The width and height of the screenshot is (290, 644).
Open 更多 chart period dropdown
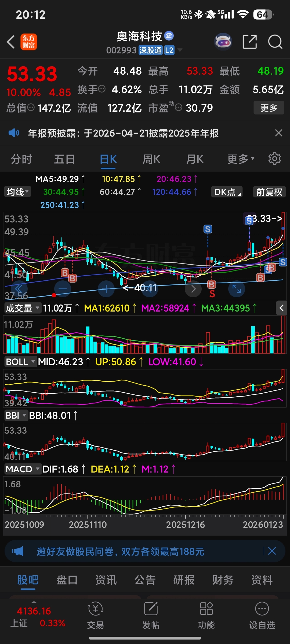tap(241, 159)
